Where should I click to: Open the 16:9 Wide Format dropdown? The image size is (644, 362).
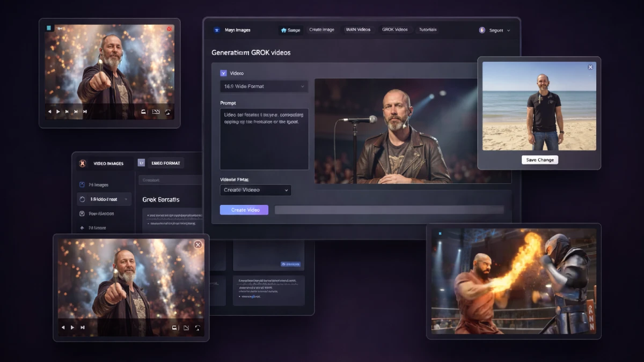(x=264, y=86)
